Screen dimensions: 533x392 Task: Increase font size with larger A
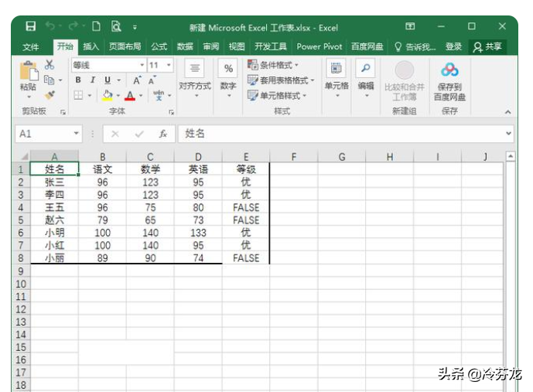click(137, 80)
